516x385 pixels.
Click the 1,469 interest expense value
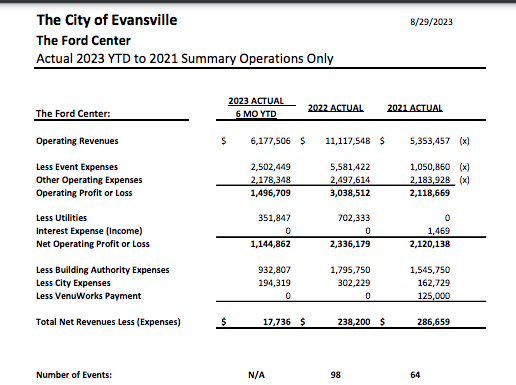(439, 231)
